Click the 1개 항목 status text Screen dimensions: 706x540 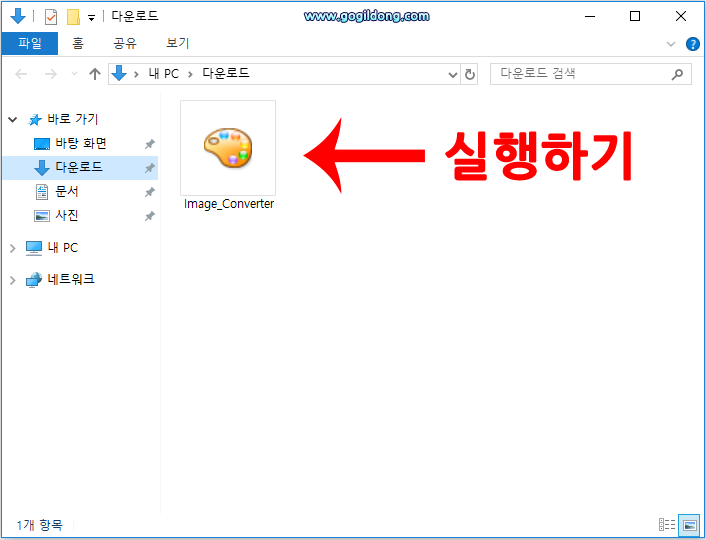point(40,525)
